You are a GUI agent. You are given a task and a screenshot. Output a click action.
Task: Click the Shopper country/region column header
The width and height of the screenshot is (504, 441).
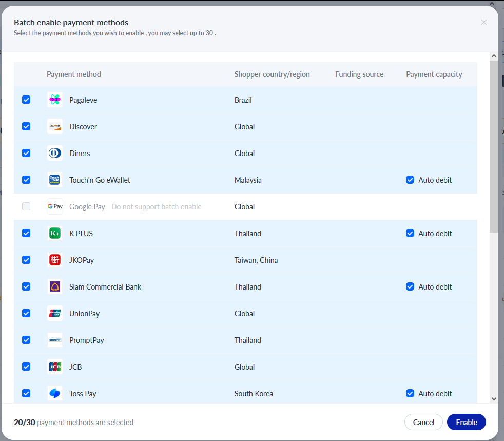tap(272, 74)
